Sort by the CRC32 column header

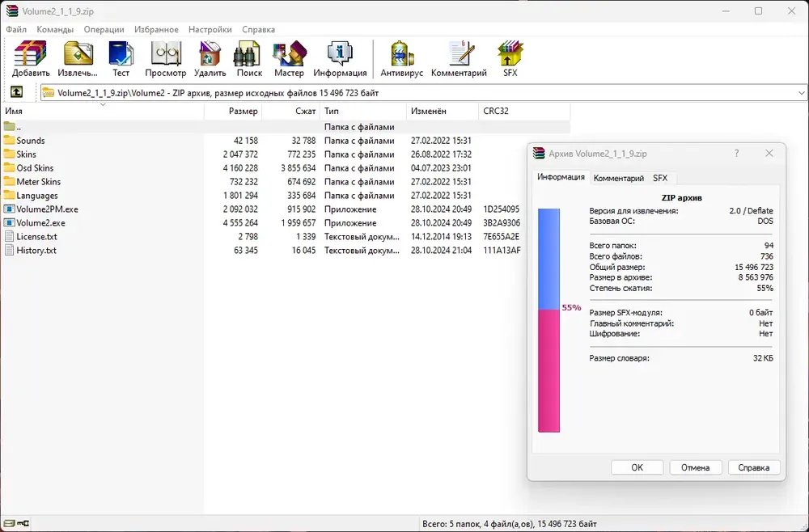tap(524, 111)
